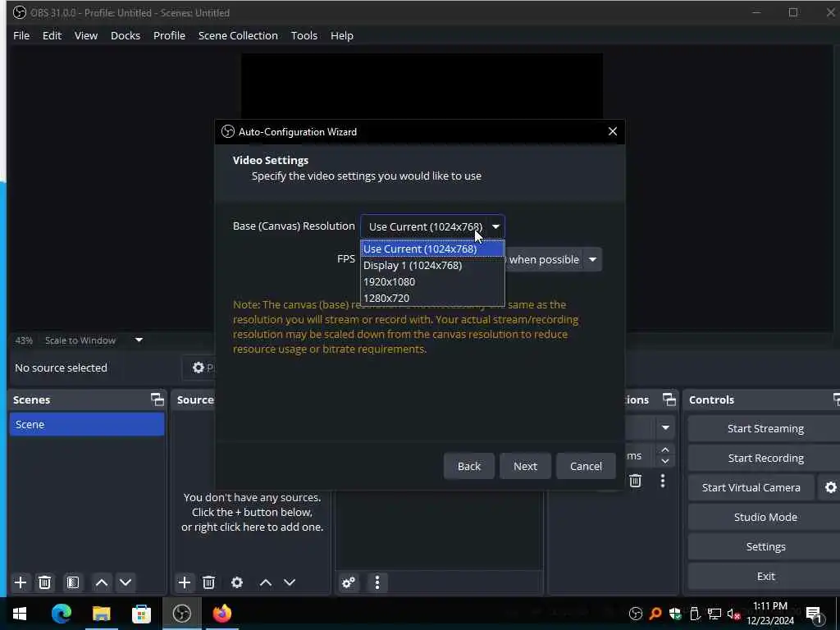Open scene filters icon in Scenes panel
This screenshot has width=840, height=630.
pos(72,582)
